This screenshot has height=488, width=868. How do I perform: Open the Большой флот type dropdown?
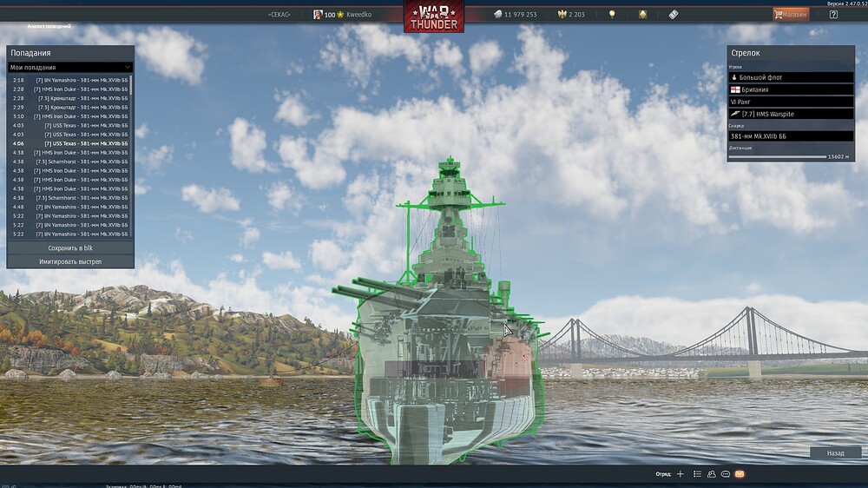pyautogui.click(x=791, y=77)
